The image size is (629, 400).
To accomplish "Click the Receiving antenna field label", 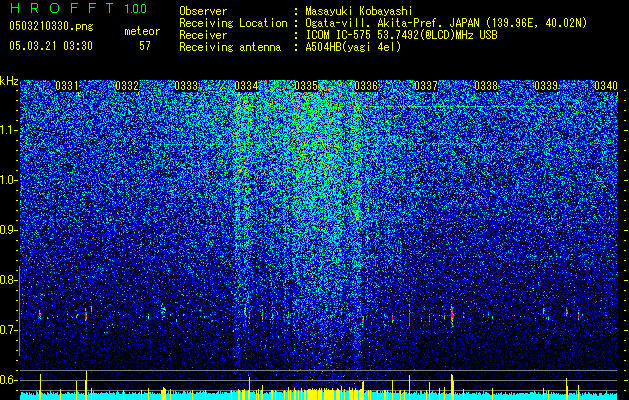I will tap(230, 47).
